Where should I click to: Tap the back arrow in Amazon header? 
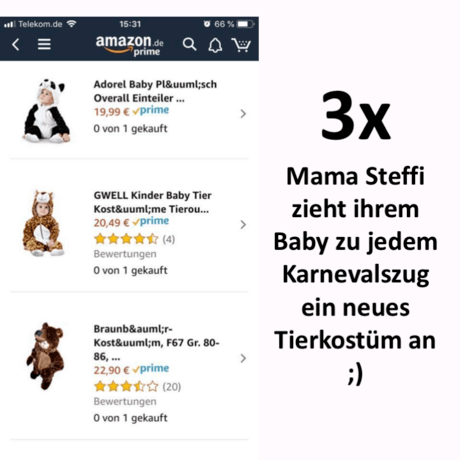point(16,44)
